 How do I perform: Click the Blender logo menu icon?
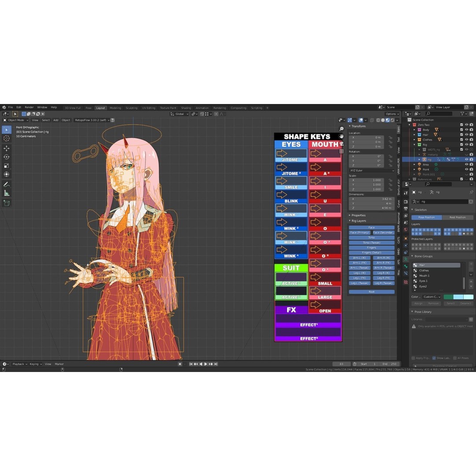coord(4,108)
